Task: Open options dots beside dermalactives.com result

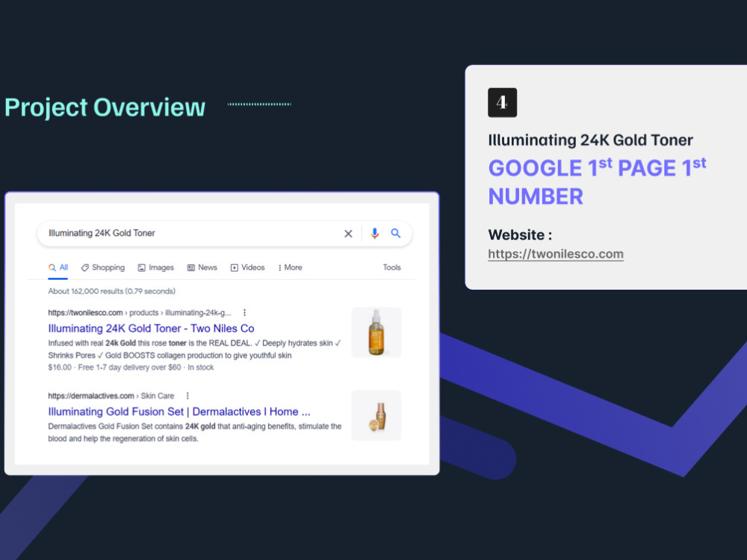Action: pos(187,396)
